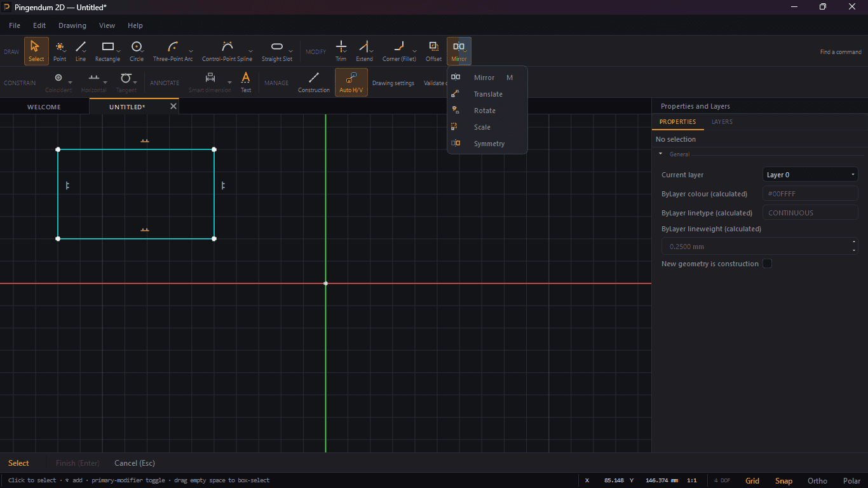The height and width of the screenshot is (488, 868).
Task: Toggle the Auto H/V button
Action: point(351,82)
